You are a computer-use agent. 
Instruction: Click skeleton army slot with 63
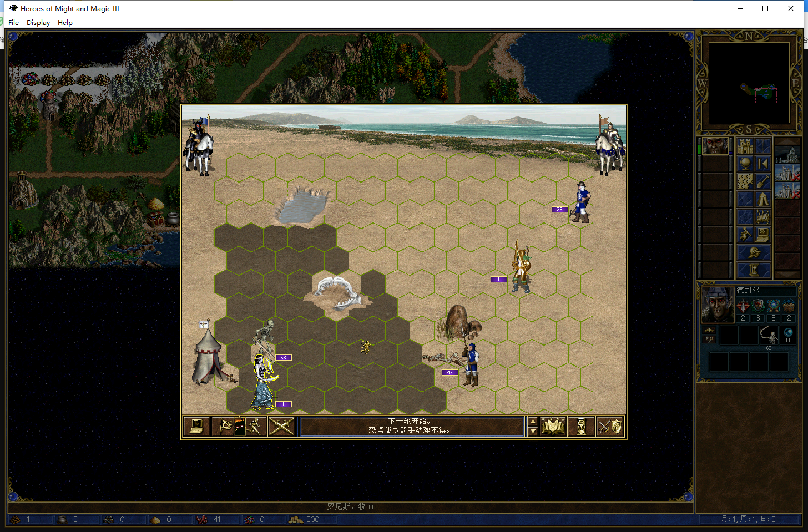tap(769, 336)
